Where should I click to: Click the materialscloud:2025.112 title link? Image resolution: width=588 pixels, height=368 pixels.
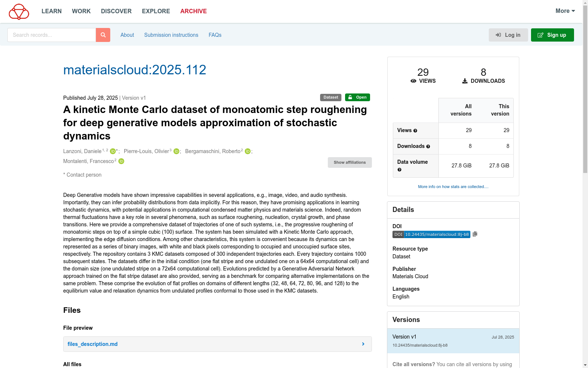click(135, 70)
